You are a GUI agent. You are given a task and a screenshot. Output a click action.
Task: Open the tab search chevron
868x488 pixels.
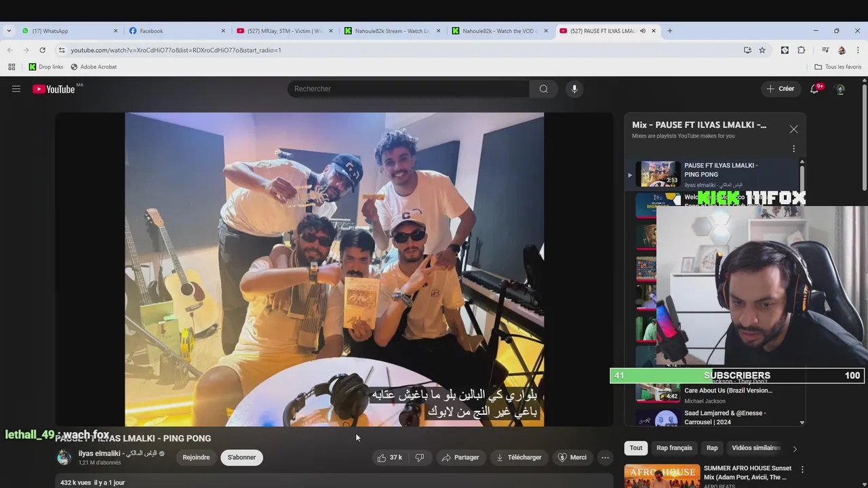(9, 30)
